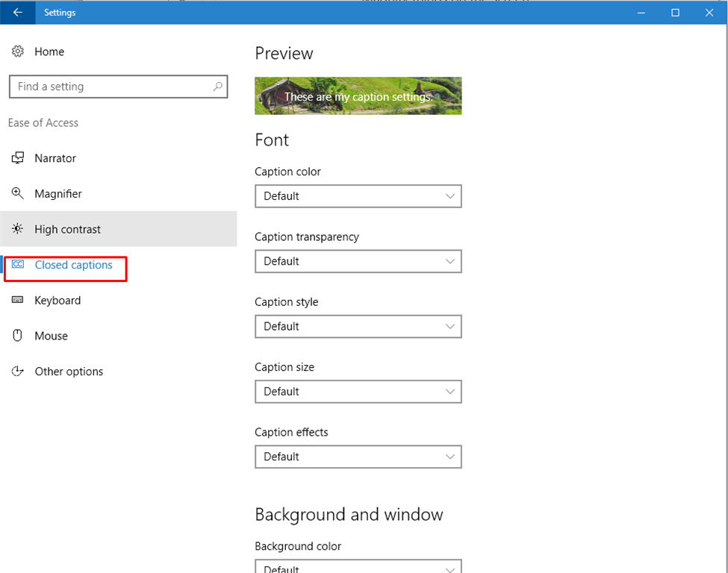728x573 pixels.
Task: Open the Caption color dropdown
Action: click(358, 196)
